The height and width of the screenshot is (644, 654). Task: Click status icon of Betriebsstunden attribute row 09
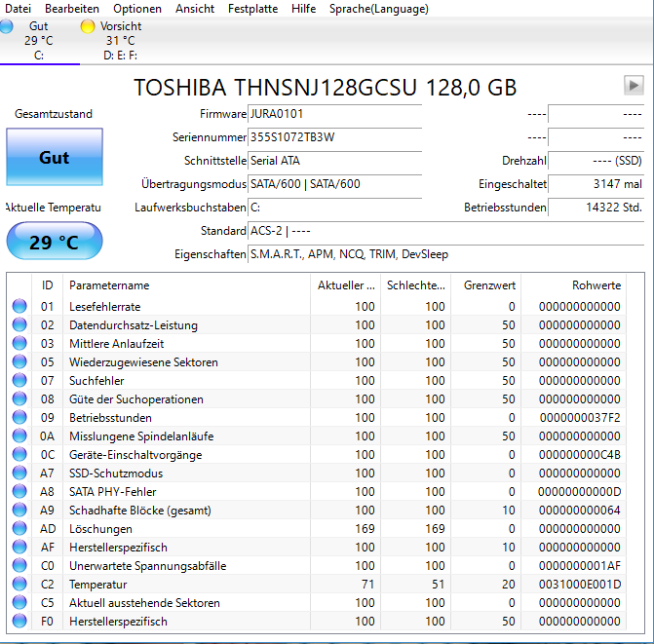point(19,417)
